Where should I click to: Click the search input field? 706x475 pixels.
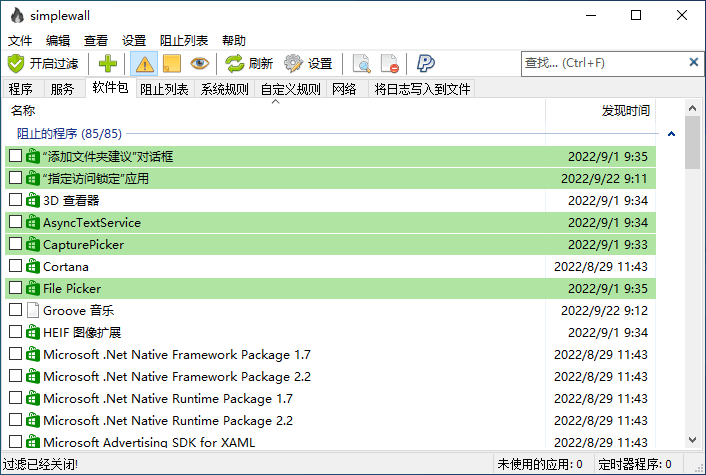(600, 63)
